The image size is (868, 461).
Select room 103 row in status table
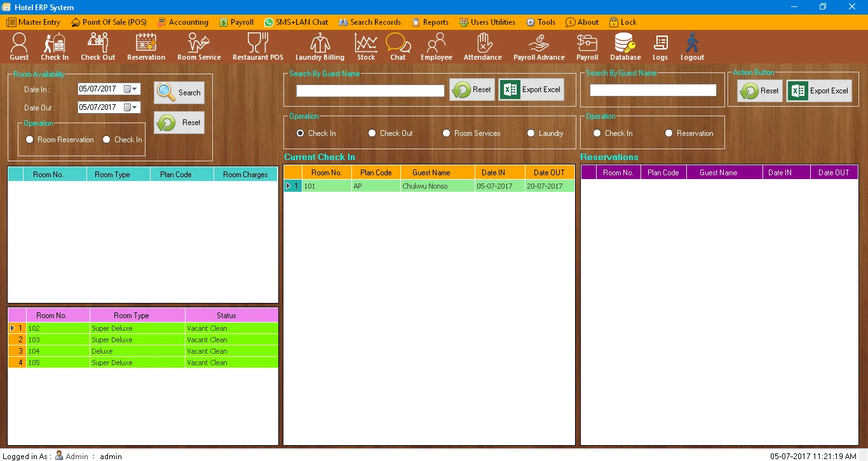pos(143,340)
